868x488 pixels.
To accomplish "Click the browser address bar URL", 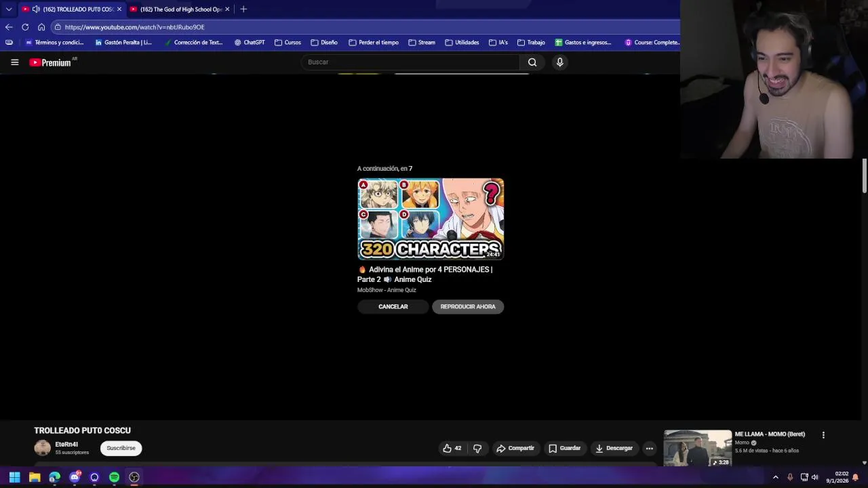I will click(134, 27).
